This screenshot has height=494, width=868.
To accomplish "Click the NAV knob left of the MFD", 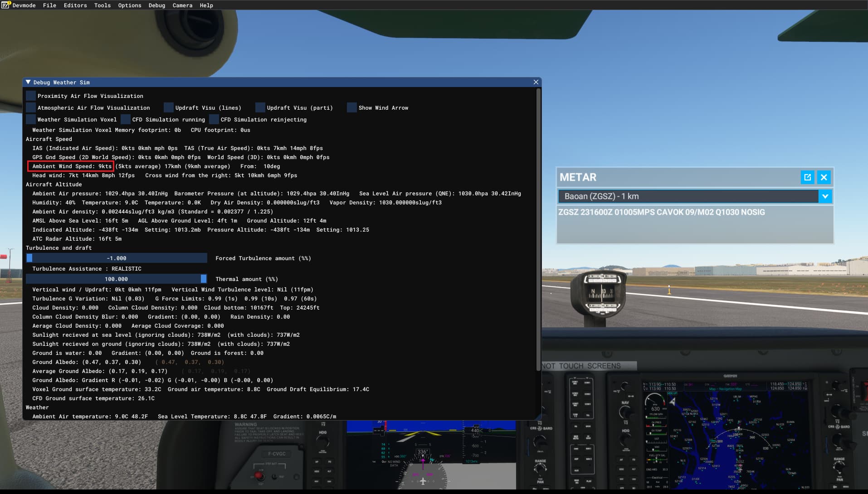I will point(625,412).
